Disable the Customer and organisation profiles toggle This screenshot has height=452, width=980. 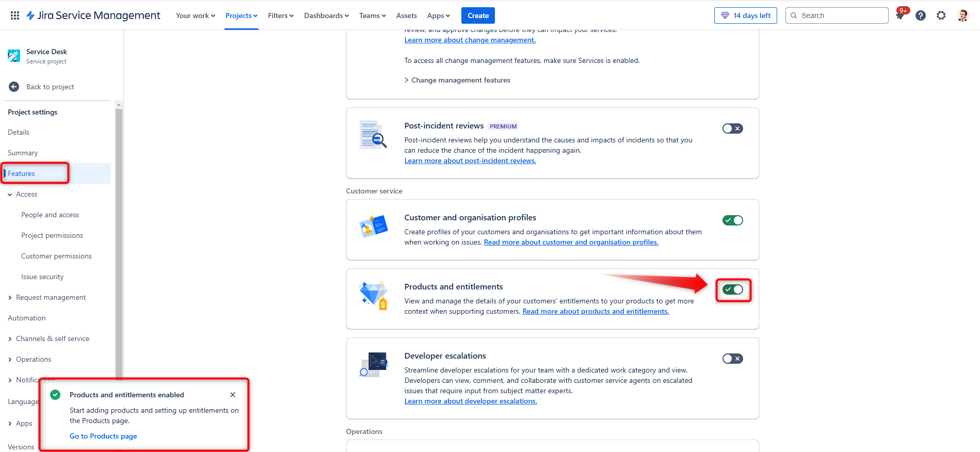[x=732, y=220]
